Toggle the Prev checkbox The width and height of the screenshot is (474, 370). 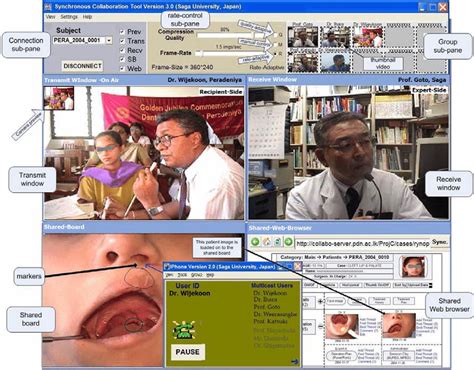[x=122, y=32]
